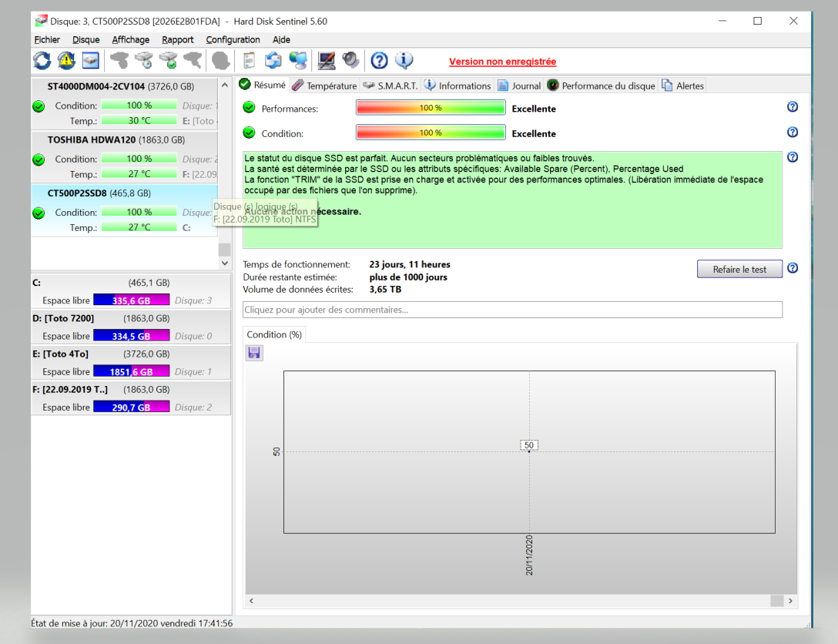Click the speaker sound icon in toolbar
Screen dimensions: 838x644
(350, 60)
